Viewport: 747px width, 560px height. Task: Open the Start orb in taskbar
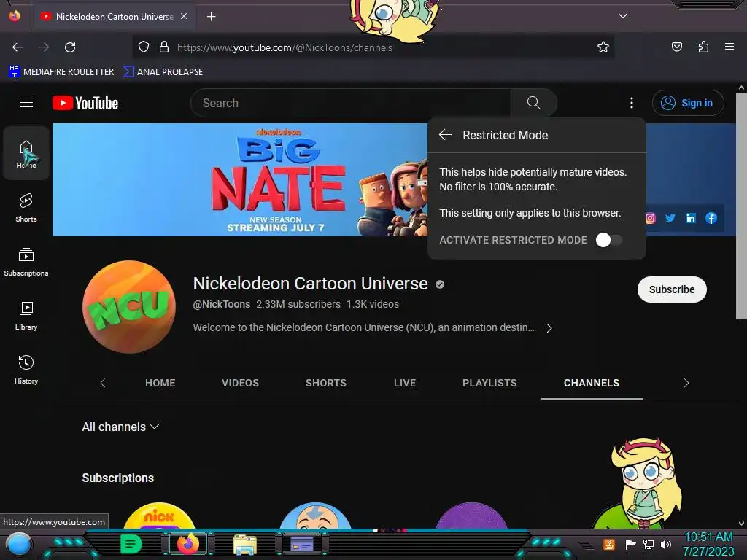coord(19,544)
